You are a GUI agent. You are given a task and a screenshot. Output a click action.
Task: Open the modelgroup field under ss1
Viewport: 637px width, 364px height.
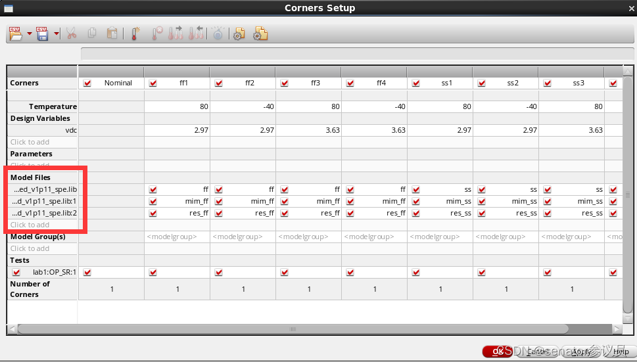440,237
